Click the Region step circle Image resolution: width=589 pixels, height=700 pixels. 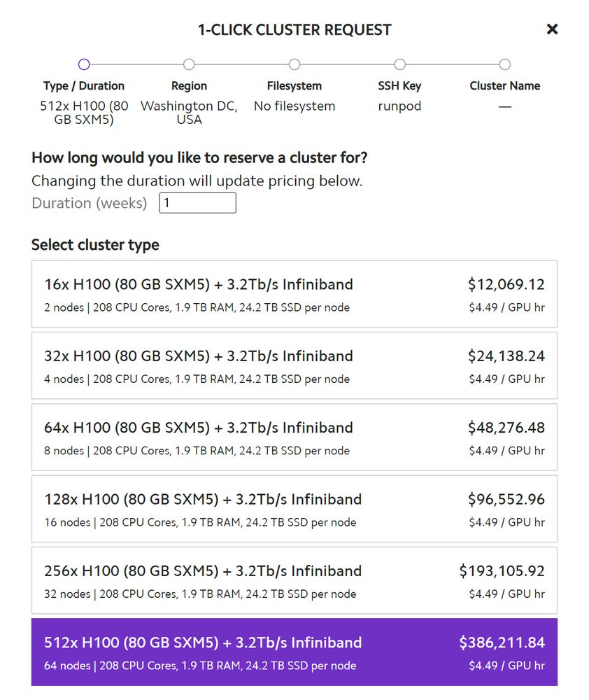coord(189,64)
